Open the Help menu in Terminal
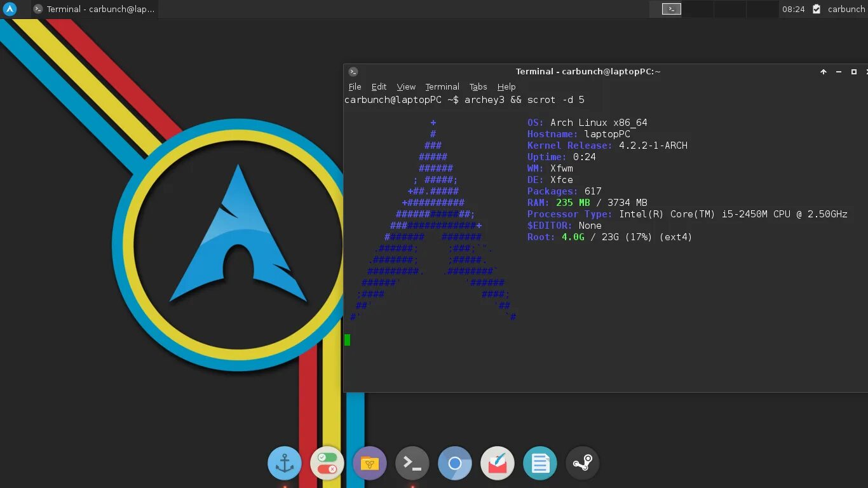868x488 pixels. [506, 87]
